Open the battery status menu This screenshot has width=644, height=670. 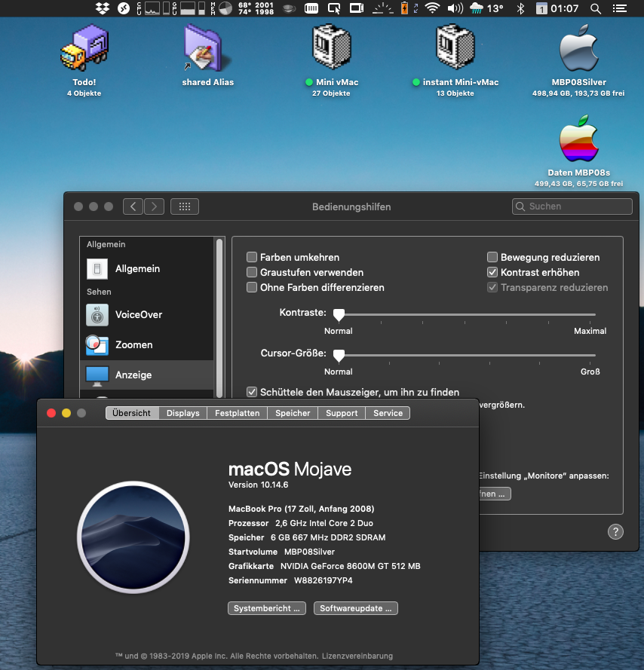pyautogui.click(x=404, y=8)
